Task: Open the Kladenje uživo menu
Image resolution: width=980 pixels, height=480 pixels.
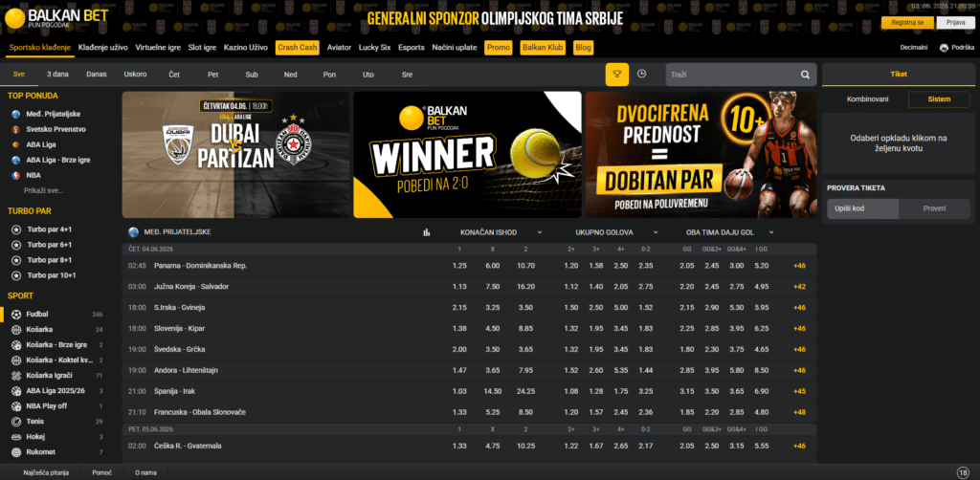Action: 103,48
